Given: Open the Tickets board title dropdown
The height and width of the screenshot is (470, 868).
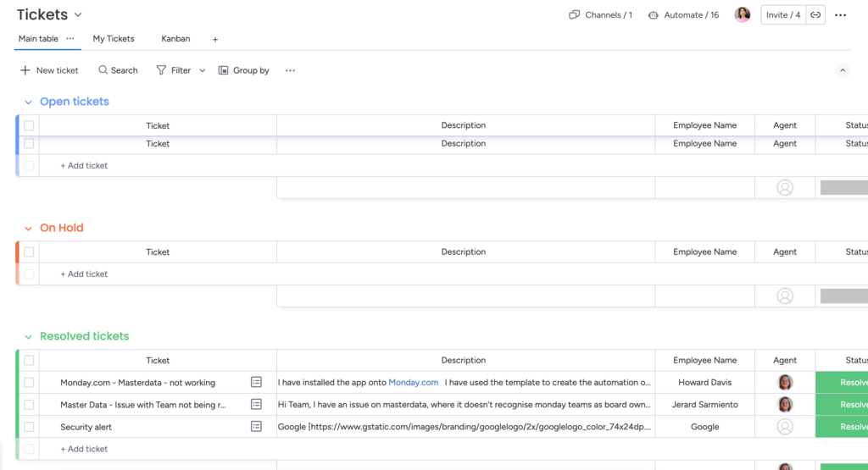Looking at the screenshot, I should [x=78, y=15].
